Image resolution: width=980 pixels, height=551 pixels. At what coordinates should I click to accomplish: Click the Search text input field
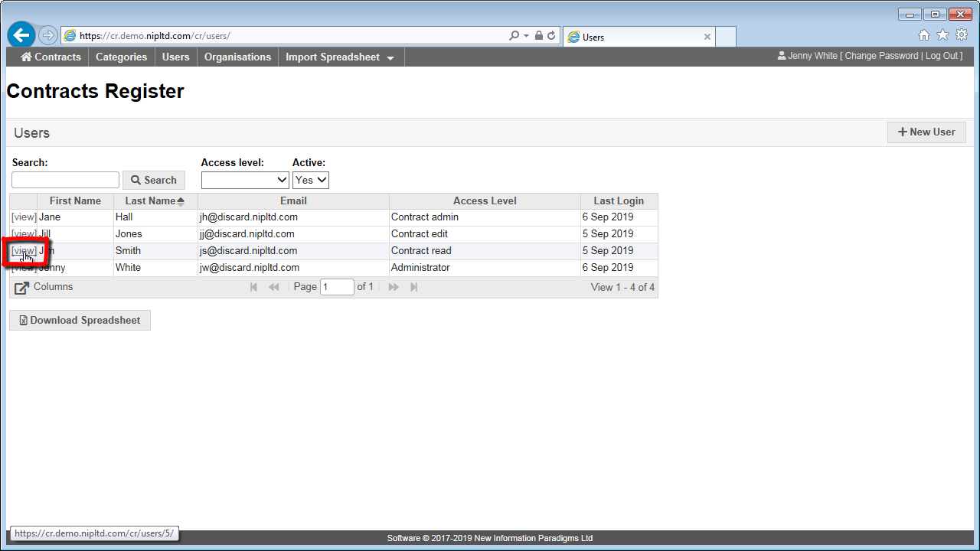(66, 180)
